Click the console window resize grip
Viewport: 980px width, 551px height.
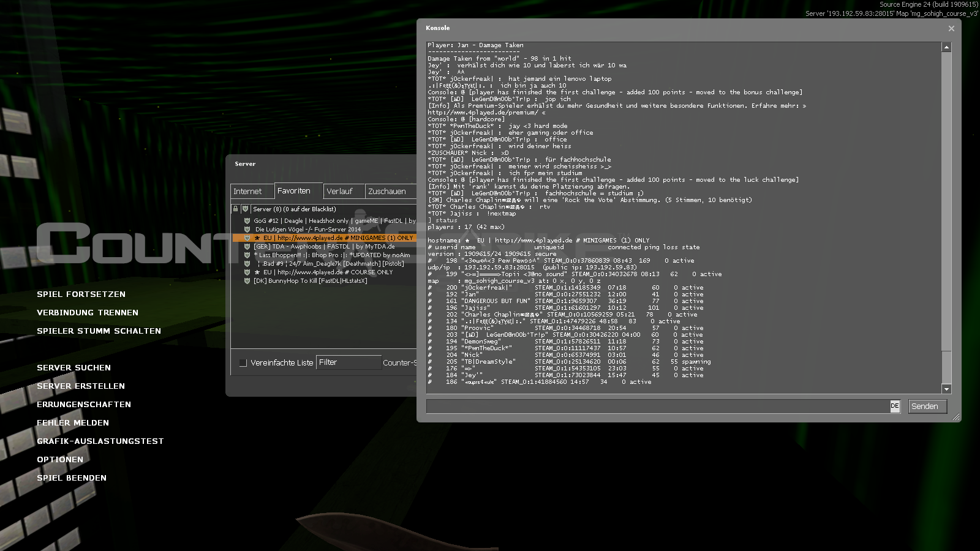click(x=956, y=417)
